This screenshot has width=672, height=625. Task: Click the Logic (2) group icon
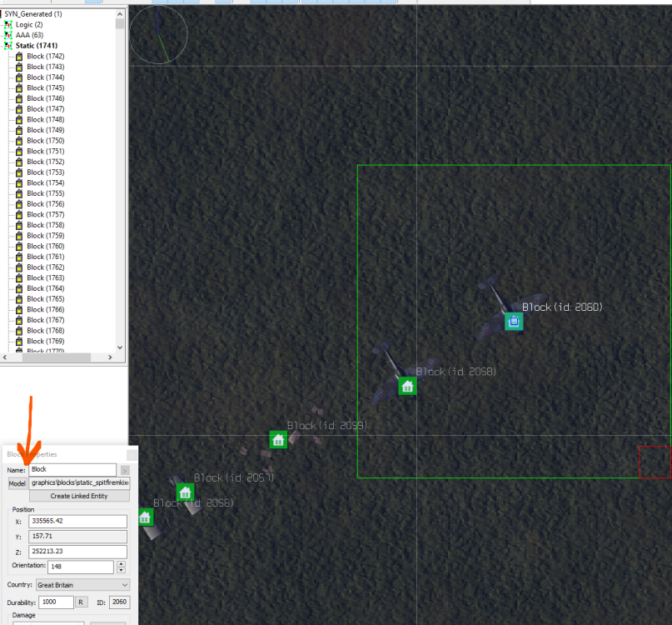pos(8,24)
